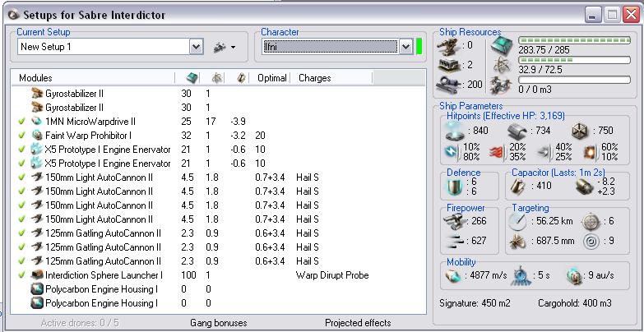Click the drone bay resource icon

501,85
